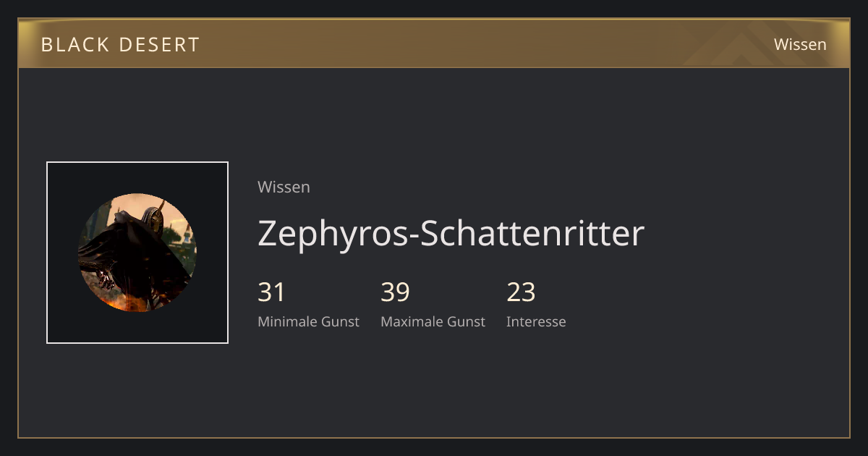The height and width of the screenshot is (456, 868).
Task: Click the circular Zephyros character portrait
Action: 137,253
